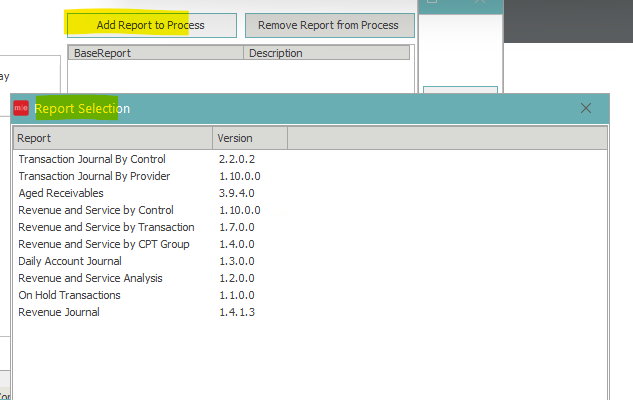Screen dimensions: 633x400
Task: Select the Aged Receivables report
Action: [61, 193]
